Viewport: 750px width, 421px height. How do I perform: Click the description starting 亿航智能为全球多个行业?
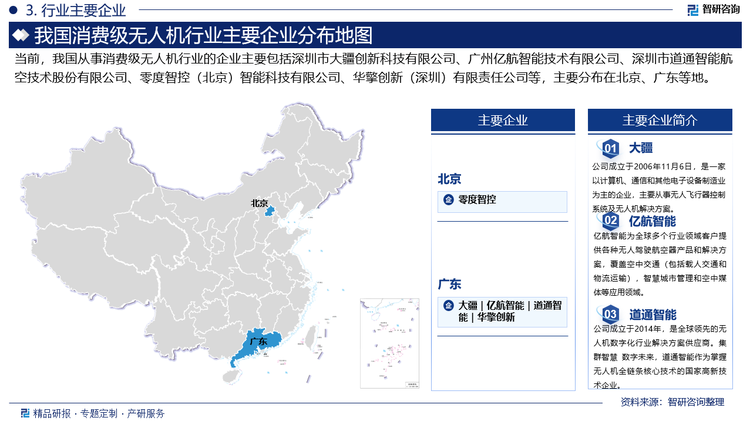pyautogui.click(x=660, y=264)
